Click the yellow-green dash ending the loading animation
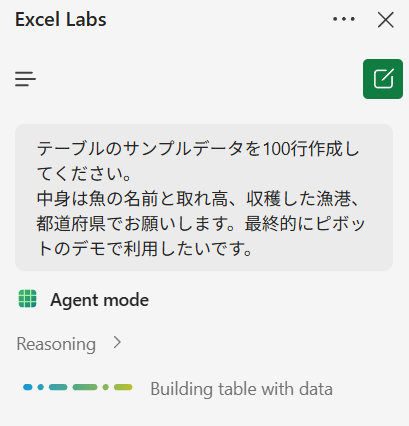Screen dimensions: 409x426 tap(123, 387)
